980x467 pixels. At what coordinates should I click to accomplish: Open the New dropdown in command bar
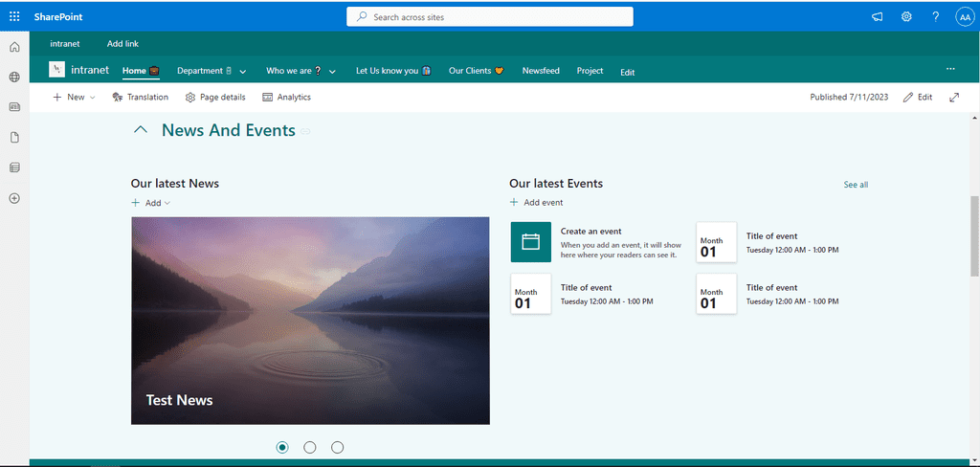(x=75, y=97)
